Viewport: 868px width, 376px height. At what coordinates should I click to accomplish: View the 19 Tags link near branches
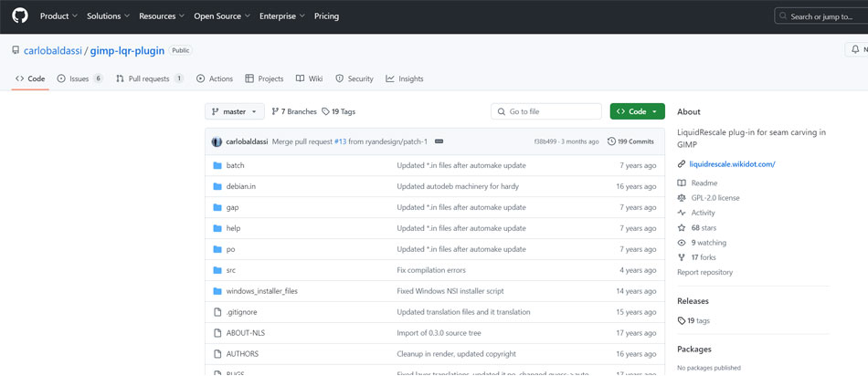tap(339, 111)
